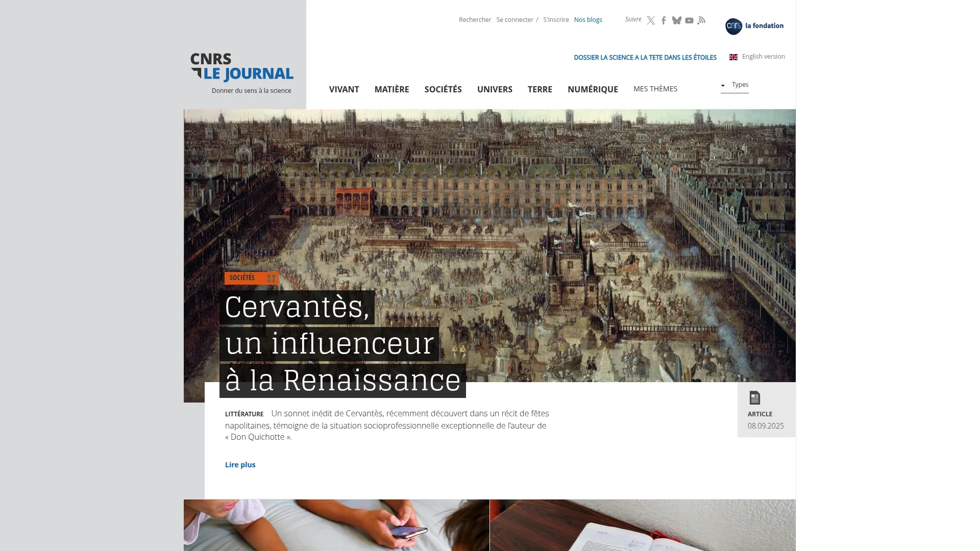Click the article date 08.09.2025
Screen dimensions: 980x551
tap(766, 426)
